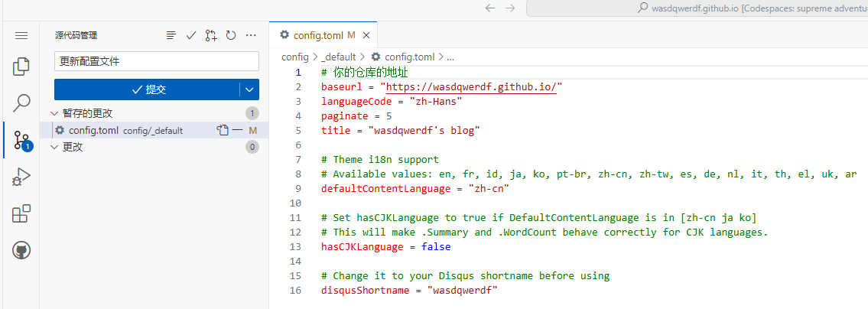This screenshot has height=309, width=868.
Task: Click the hamburger application menu
Action: (x=21, y=35)
